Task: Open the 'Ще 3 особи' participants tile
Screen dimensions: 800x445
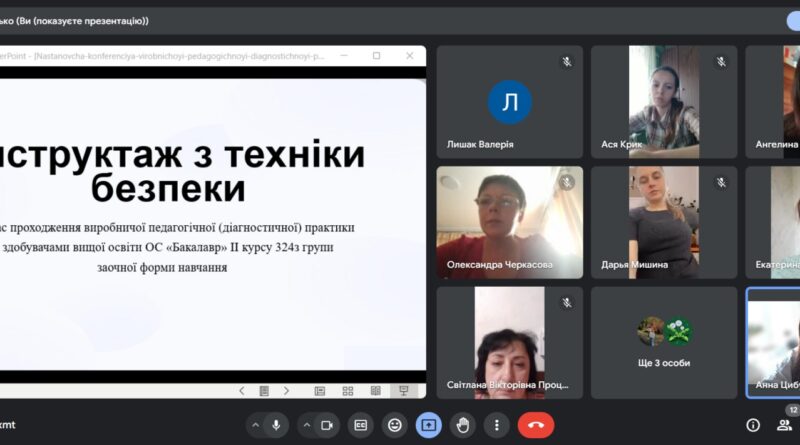Action: point(664,342)
